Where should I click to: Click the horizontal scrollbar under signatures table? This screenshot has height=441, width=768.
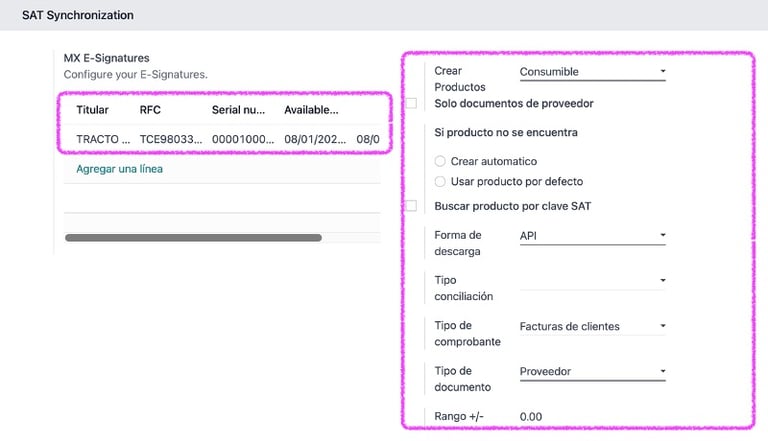point(193,238)
